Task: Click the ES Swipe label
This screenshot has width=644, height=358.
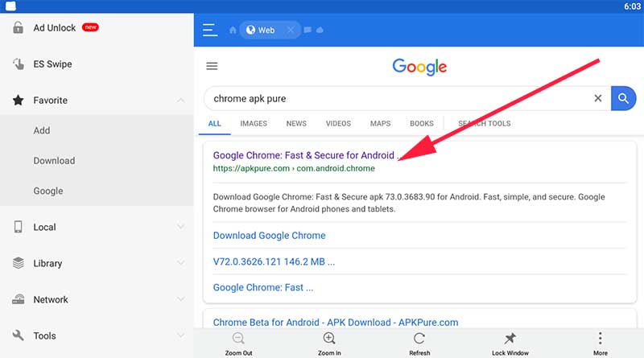Action: tap(52, 64)
